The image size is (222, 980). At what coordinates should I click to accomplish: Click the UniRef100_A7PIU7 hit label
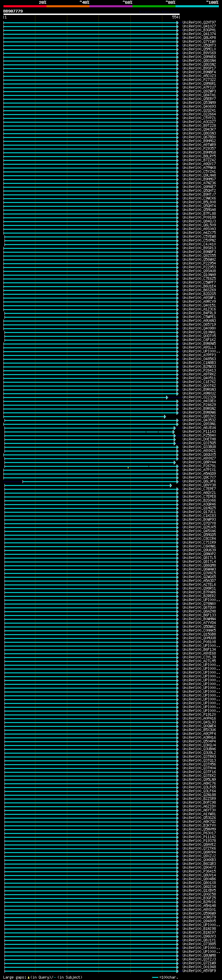[x=199, y=88]
